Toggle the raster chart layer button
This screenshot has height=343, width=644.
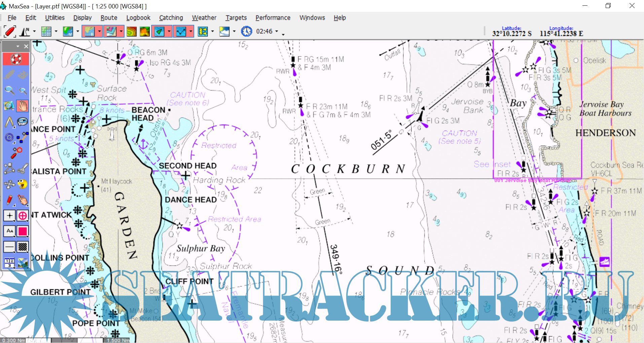89,32
